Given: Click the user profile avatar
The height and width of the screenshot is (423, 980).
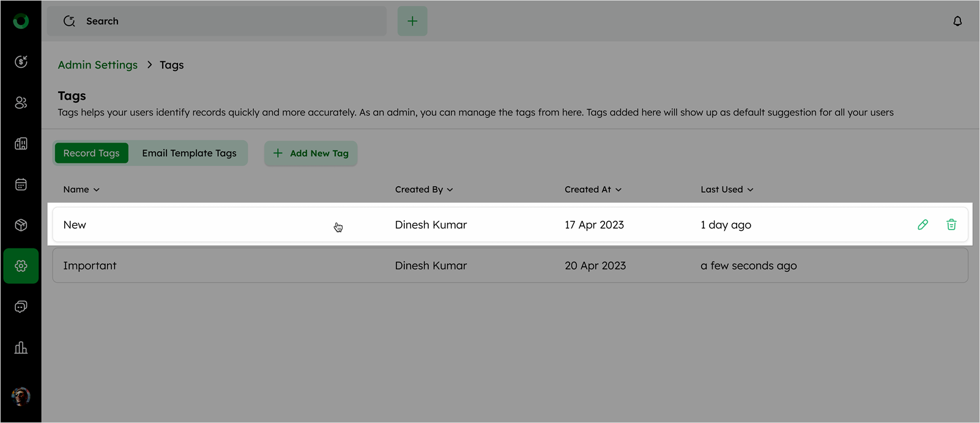Looking at the screenshot, I should (21, 397).
